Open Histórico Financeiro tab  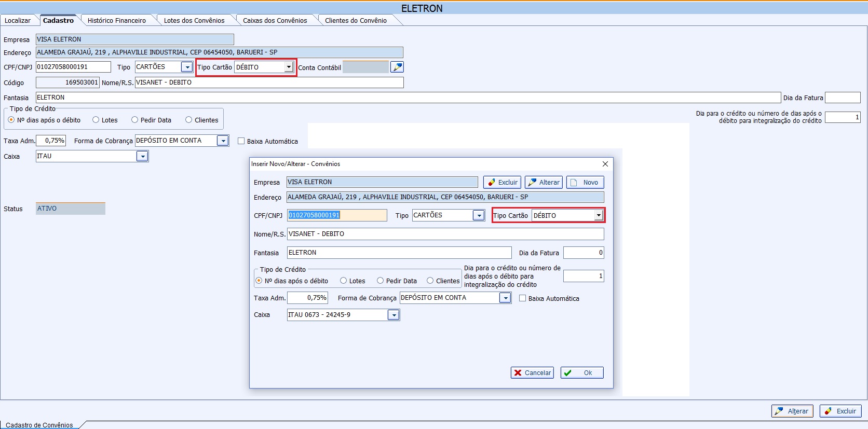[117, 20]
